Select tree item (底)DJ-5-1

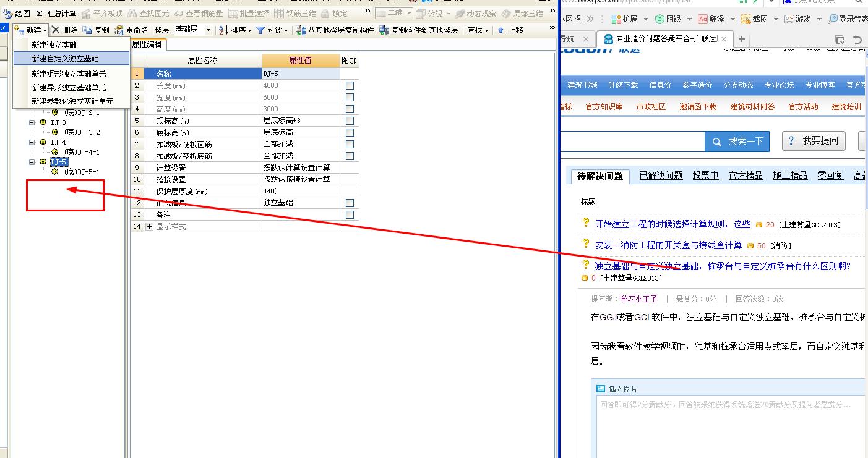click(82, 172)
